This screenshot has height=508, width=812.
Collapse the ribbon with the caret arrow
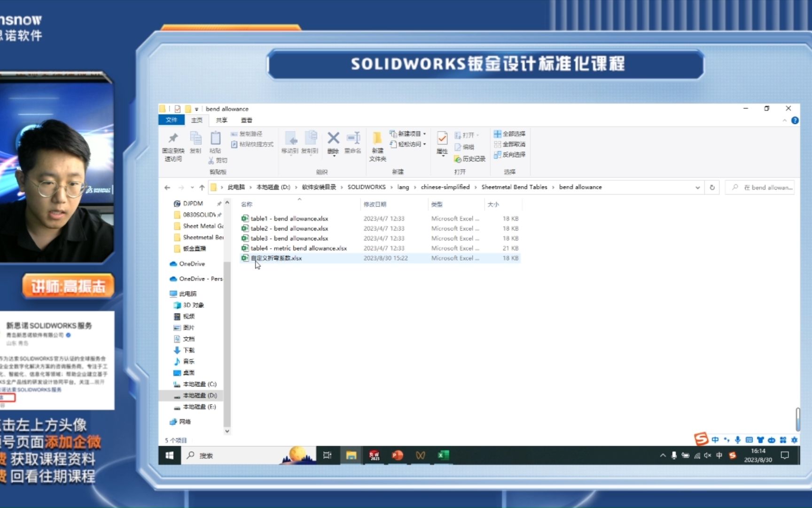[784, 121]
